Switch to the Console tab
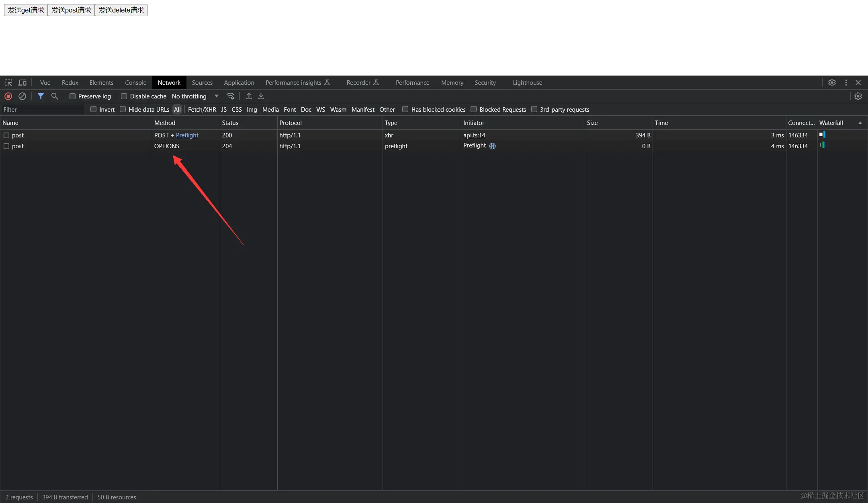 tap(135, 83)
